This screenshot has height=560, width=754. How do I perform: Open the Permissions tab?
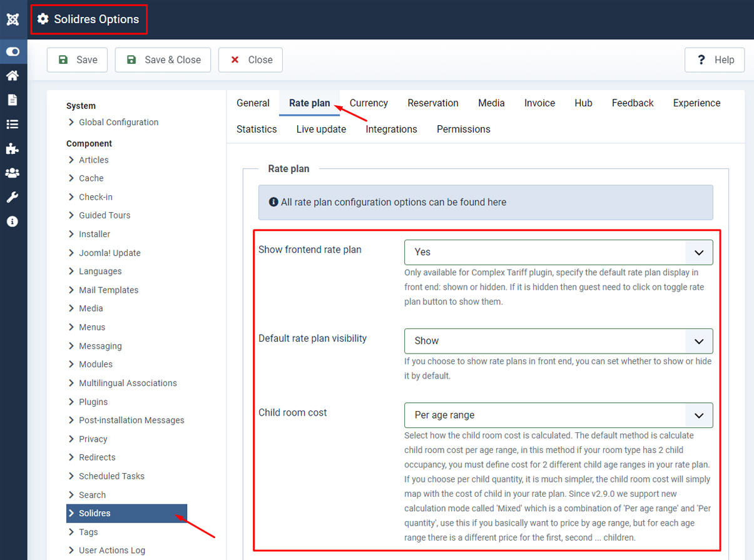tap(464, 130)
